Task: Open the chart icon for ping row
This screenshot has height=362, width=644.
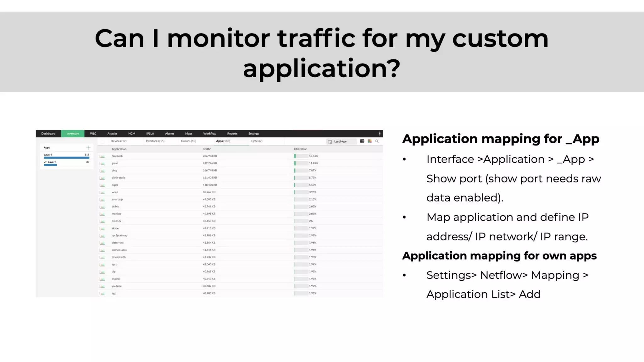Action: point(102,171)
